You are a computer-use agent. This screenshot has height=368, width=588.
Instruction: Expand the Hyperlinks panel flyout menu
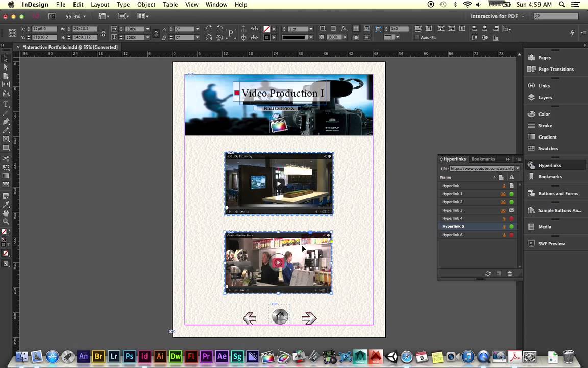(x=519, y=159)
